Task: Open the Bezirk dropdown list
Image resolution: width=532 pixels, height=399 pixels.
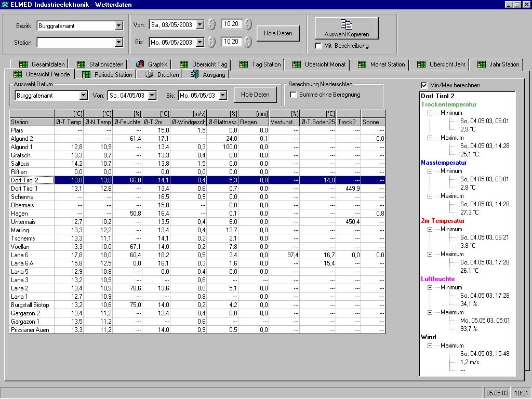Action: 118,25
